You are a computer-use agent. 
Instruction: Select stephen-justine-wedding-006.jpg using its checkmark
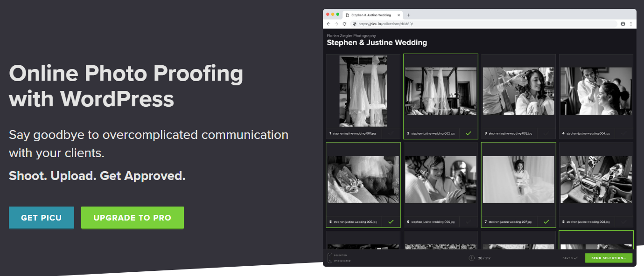(x=468, y=222)
